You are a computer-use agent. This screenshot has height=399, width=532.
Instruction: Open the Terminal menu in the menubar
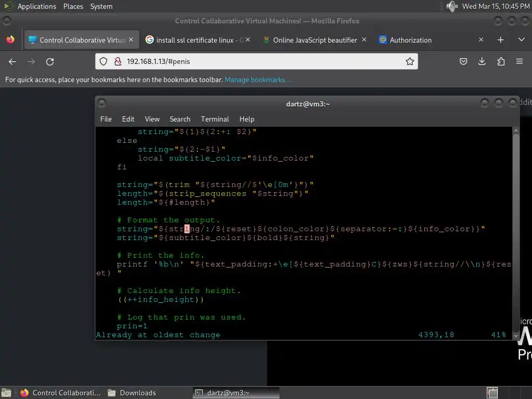[x=215, y=119]
